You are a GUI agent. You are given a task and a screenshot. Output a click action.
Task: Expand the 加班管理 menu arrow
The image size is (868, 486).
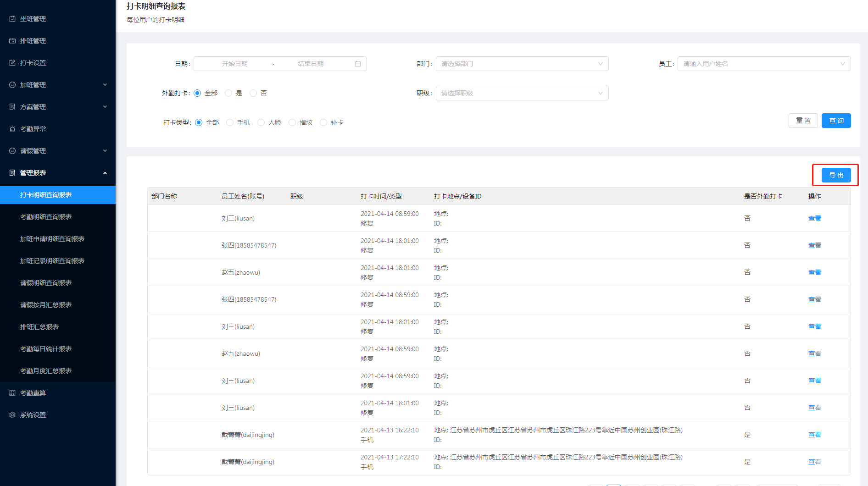[x=105, y=85]
